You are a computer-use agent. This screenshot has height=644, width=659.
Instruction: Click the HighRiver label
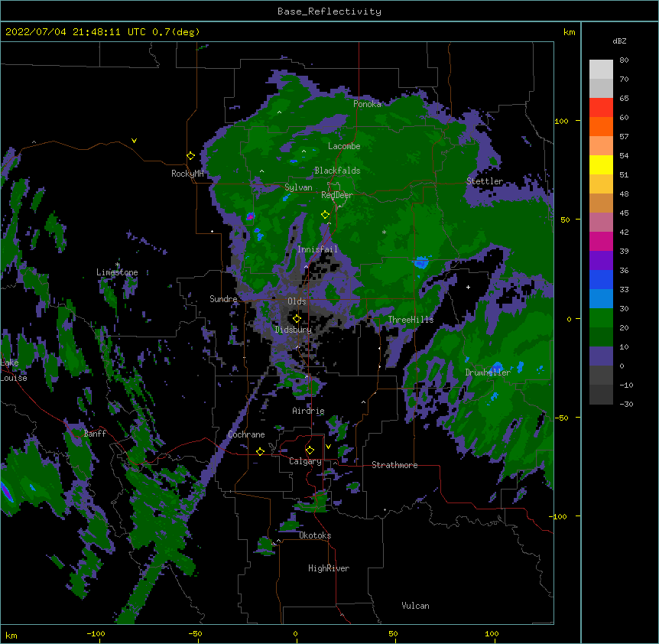pos(329,568)
